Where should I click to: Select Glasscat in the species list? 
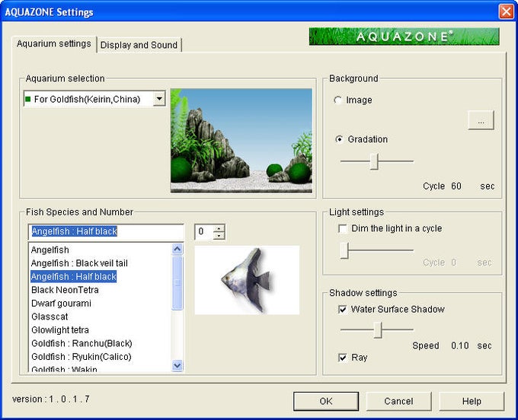[x=50, y=317]
